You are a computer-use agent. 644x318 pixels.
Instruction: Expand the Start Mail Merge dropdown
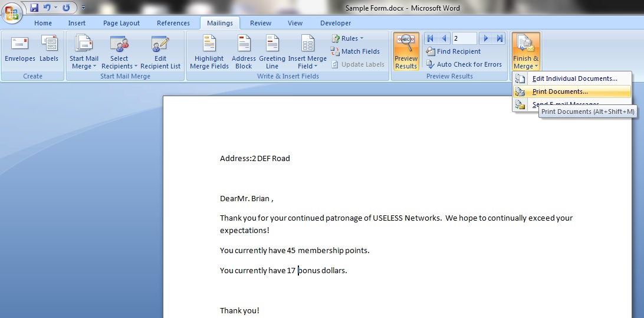pyautogui.click(x=84, y=53)
